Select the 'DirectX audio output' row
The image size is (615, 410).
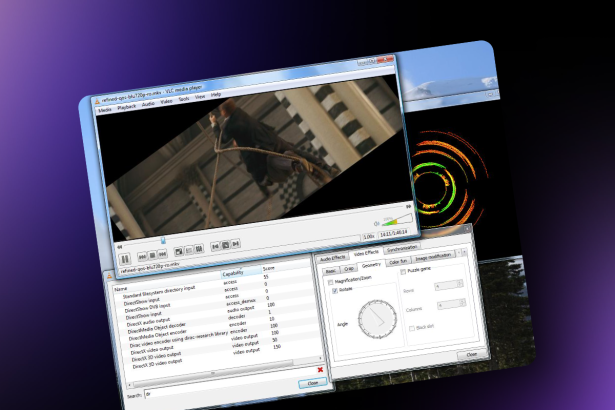[x=148, y=323]
